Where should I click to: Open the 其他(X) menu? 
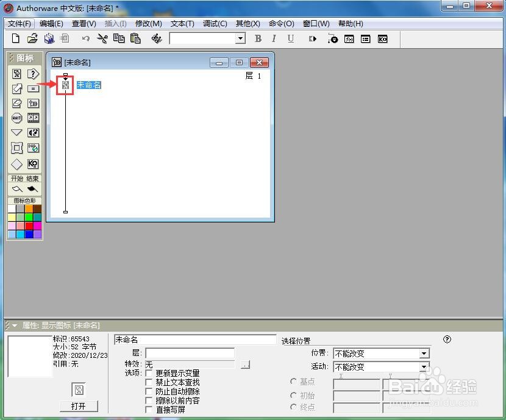(x=248, y=24)
